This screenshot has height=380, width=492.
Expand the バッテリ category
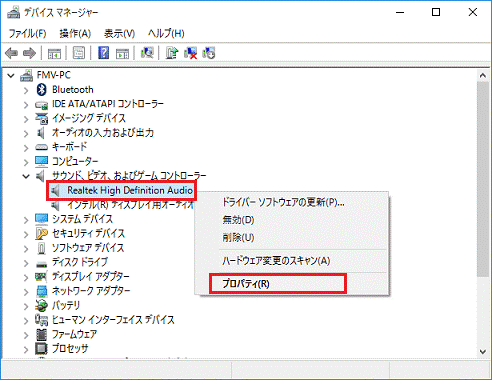coord(26,306)
